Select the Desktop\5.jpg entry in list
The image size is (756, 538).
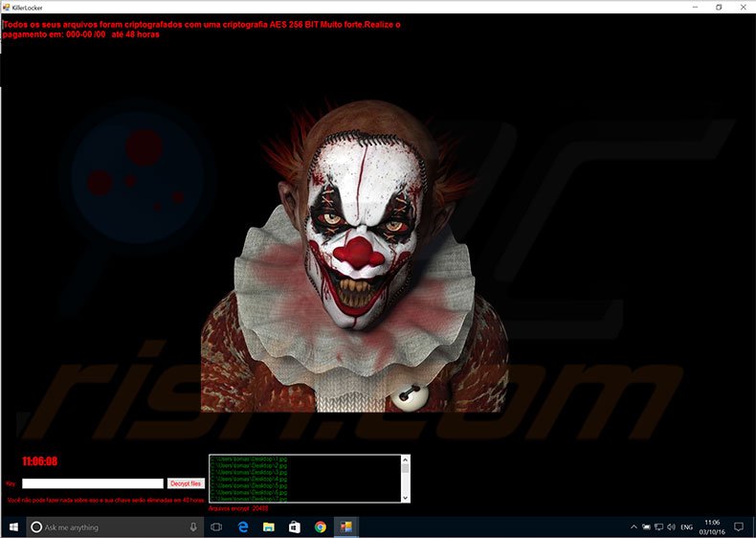249,486
